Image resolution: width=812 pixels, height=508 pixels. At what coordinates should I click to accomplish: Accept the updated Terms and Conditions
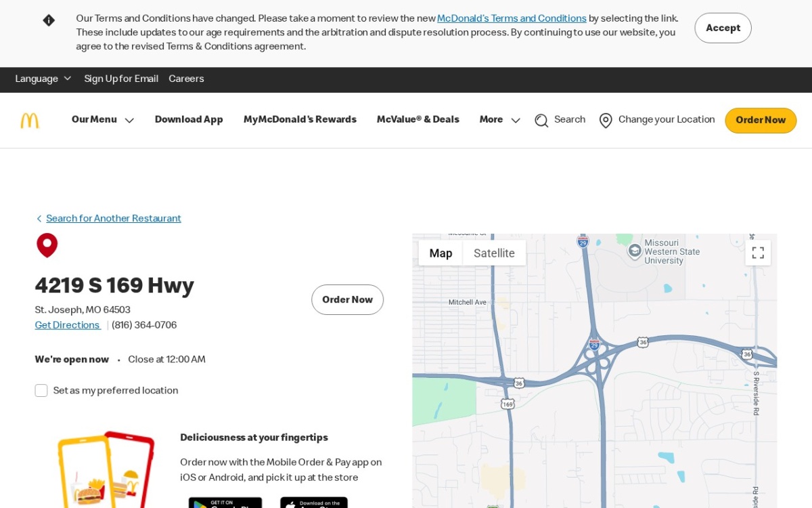point(723,28)
